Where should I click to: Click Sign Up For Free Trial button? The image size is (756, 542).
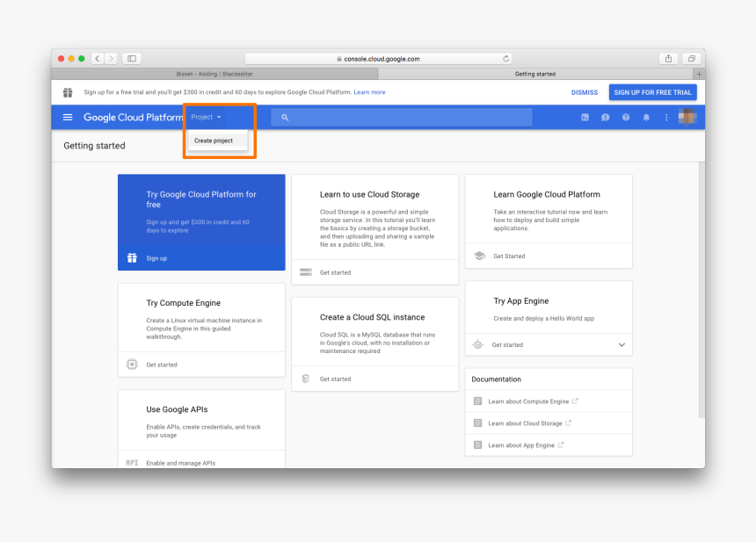tap(652, 92)
